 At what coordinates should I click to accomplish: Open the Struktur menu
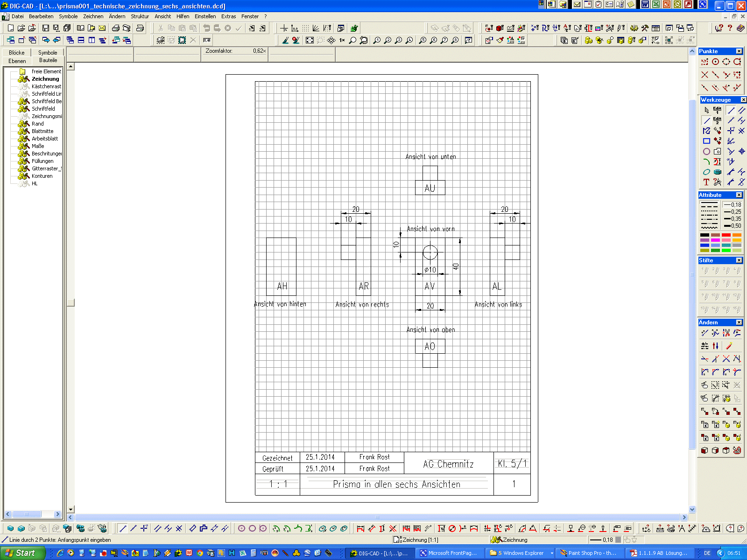[140, 16]
